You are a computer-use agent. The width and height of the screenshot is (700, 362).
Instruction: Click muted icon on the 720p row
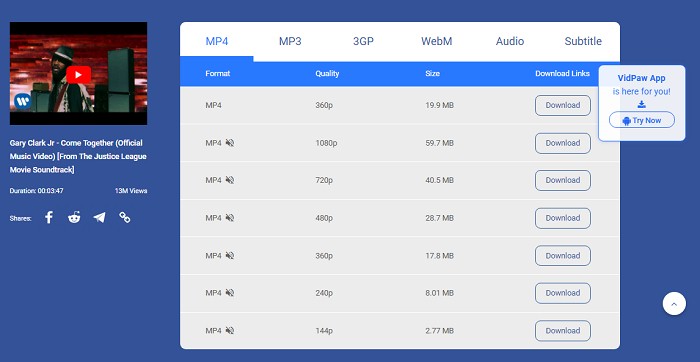tap(229, 180)
